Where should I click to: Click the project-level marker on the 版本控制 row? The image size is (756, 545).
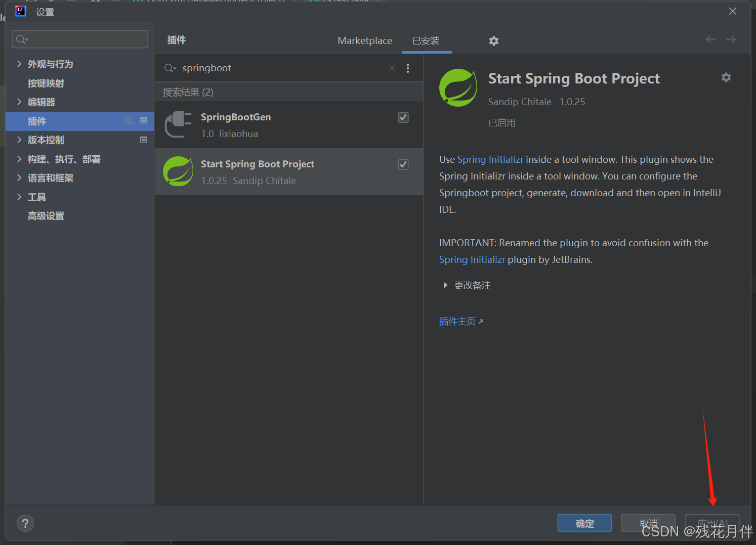[144, 140]
